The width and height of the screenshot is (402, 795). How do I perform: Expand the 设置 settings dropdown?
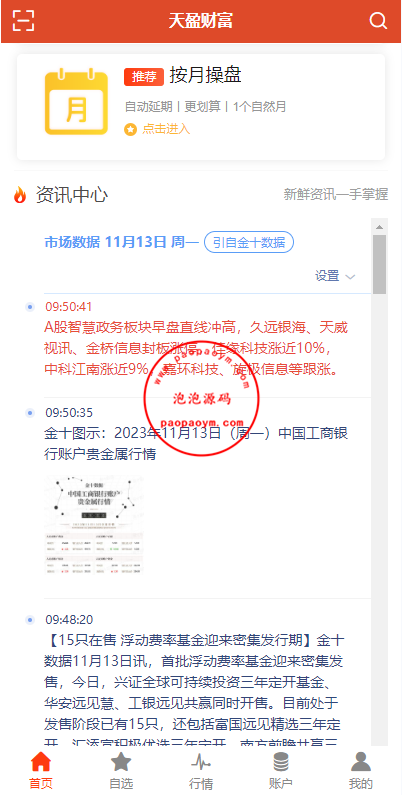[x=335, y=276]
